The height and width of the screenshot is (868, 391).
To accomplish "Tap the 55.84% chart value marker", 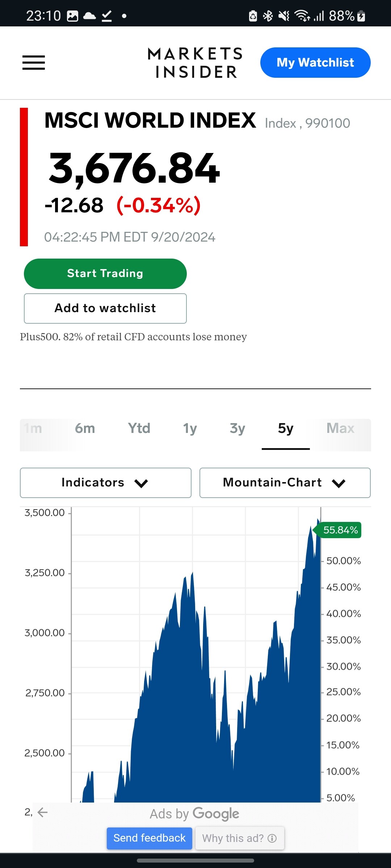I will tap(340, 530).
